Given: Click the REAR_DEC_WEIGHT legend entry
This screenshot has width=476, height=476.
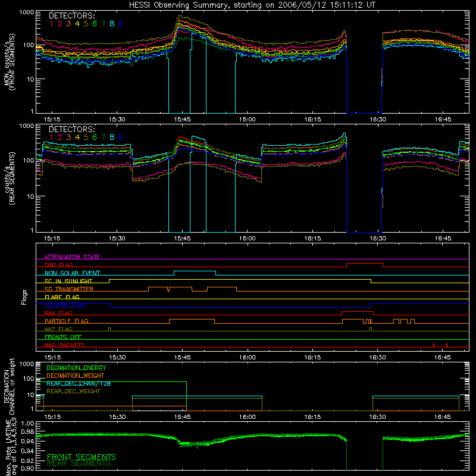Looking at the screenshot, I should (x=73, y=392).
